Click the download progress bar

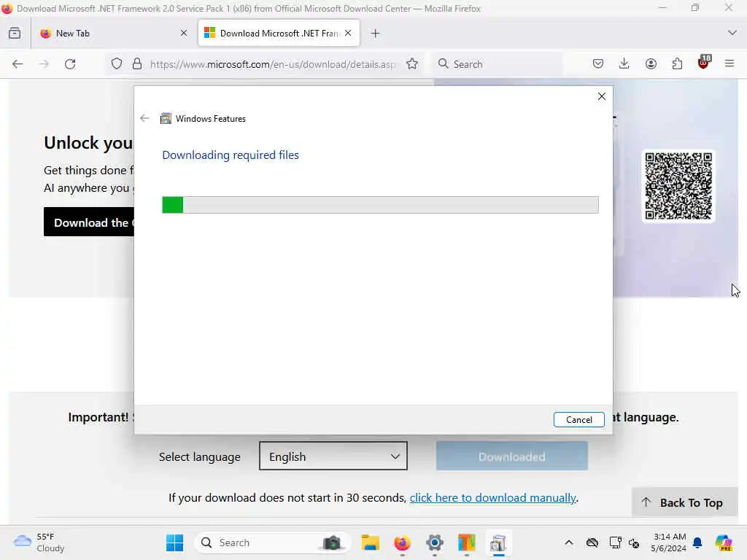click(x=380, y=205)
